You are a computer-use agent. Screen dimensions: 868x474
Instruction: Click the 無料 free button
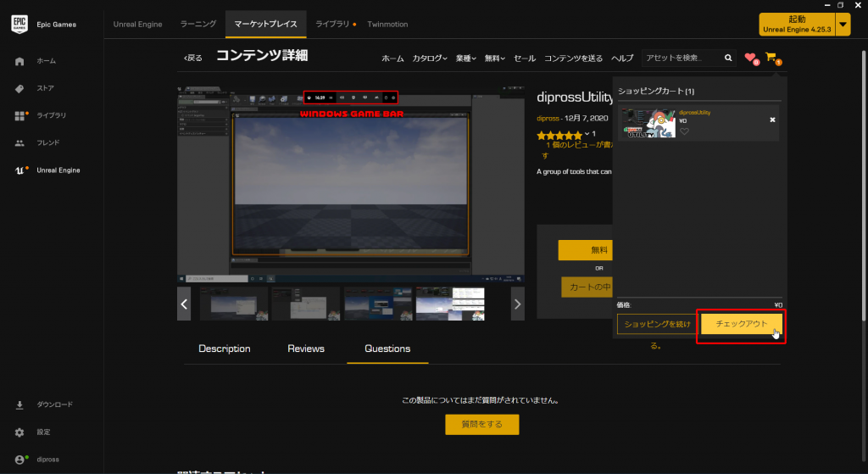click(586, 250)
